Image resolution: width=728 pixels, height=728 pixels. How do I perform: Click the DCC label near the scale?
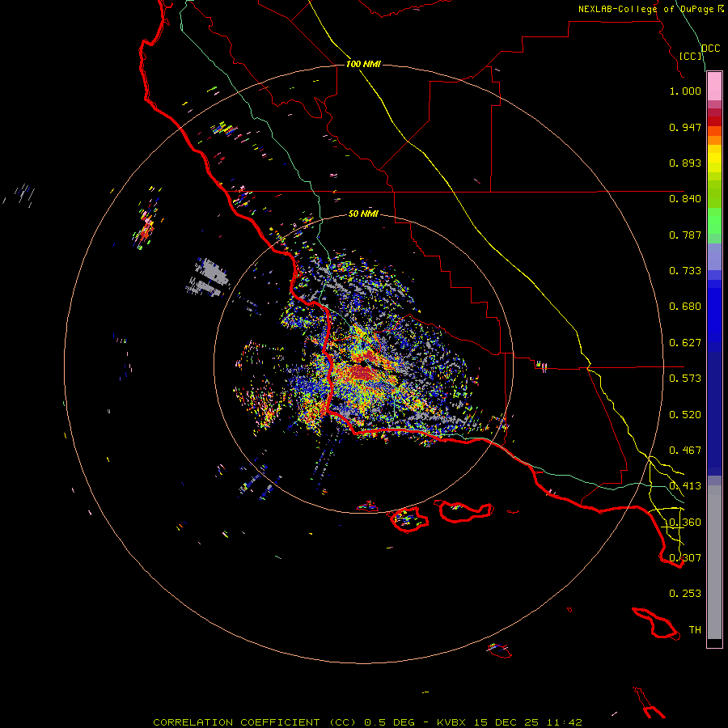[711, 49]
